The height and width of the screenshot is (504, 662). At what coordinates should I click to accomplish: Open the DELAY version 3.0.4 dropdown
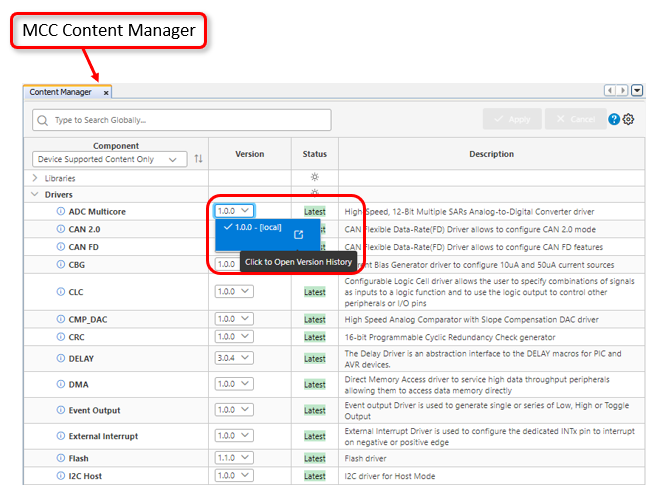point(235,358)
